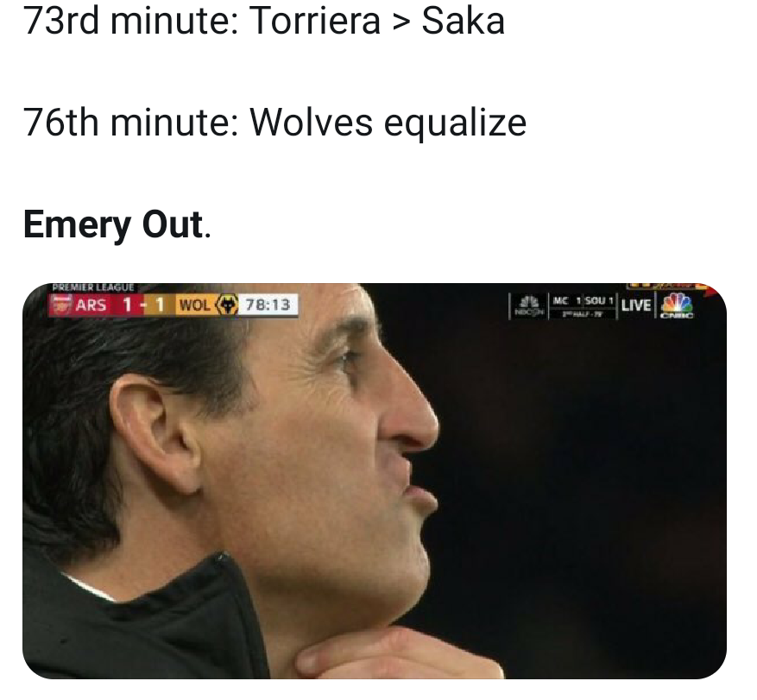Click the word "Saka" in the first line
Image resolution: width=757 pixels, height=700 pixels.
tap(463, 22)
